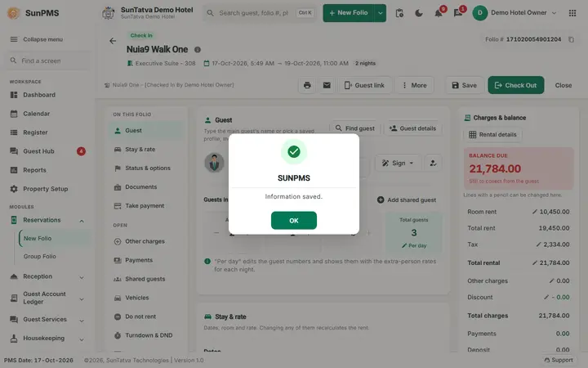The height and width of the screenshot is (368, 588).
Task: Open Calendar in sidebar
Action: click(37, 114)
